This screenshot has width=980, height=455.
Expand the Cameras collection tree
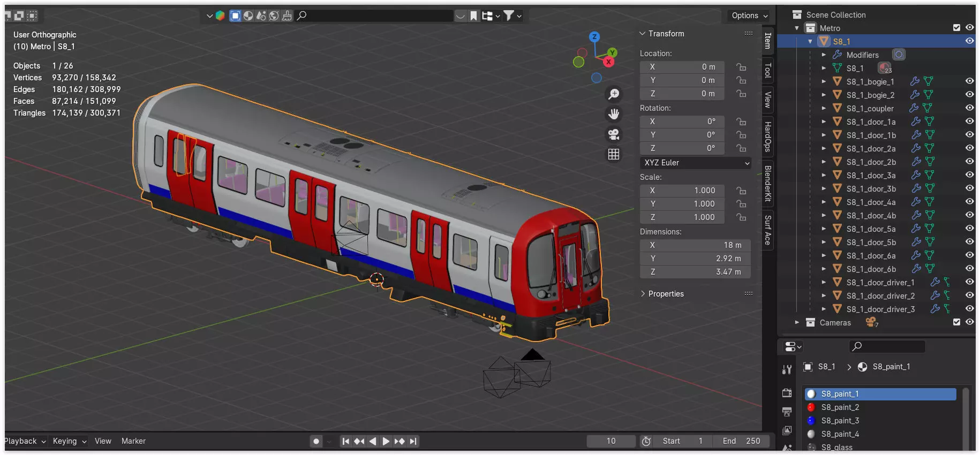coord(797,322)
